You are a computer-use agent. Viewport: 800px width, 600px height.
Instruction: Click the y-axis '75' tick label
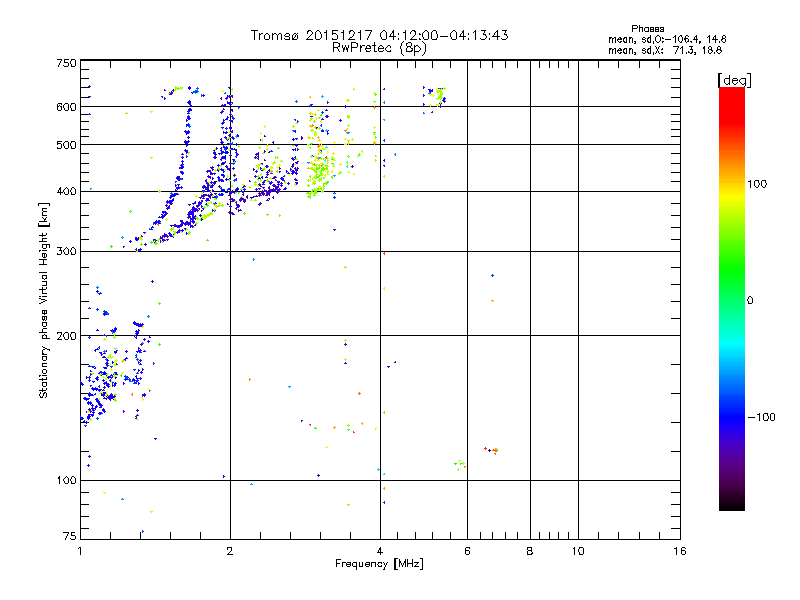[x=70, y=536]
